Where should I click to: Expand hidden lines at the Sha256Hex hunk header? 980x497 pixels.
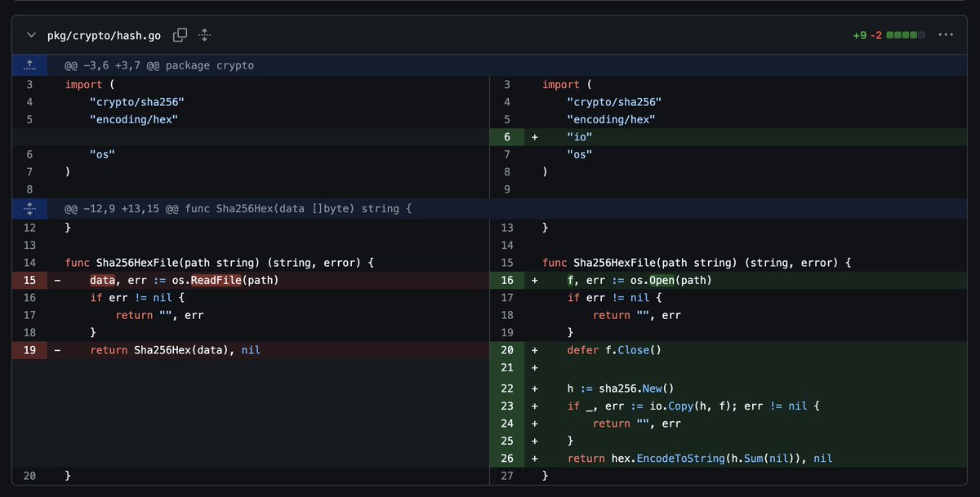click(x=30, y=208)
